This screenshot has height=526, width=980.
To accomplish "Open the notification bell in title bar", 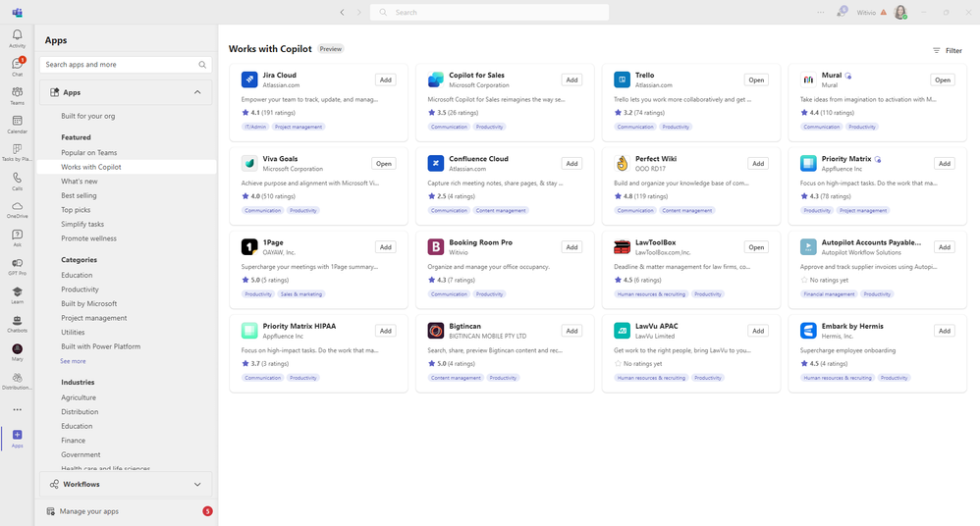I will (x=842, y=12).
